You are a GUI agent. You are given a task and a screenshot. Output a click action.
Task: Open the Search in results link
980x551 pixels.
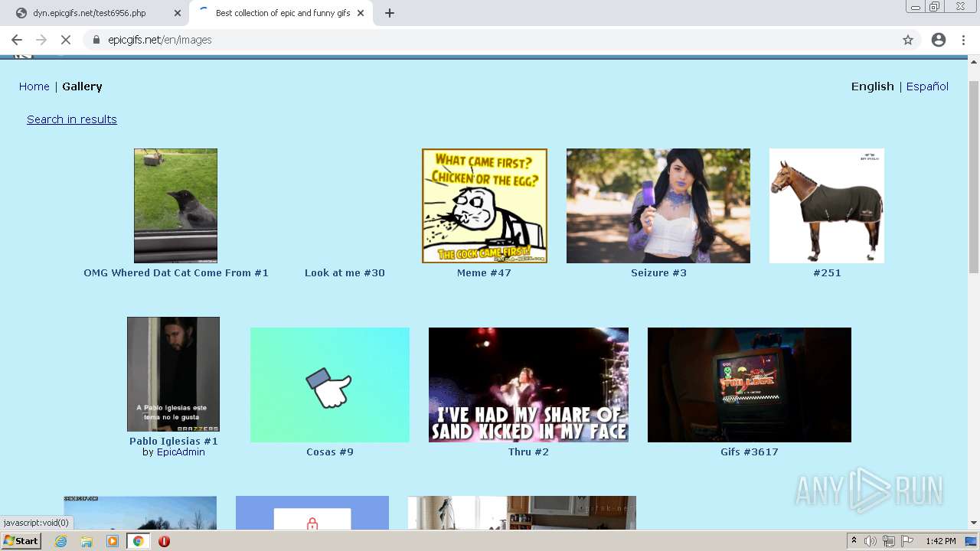point(72,119)
